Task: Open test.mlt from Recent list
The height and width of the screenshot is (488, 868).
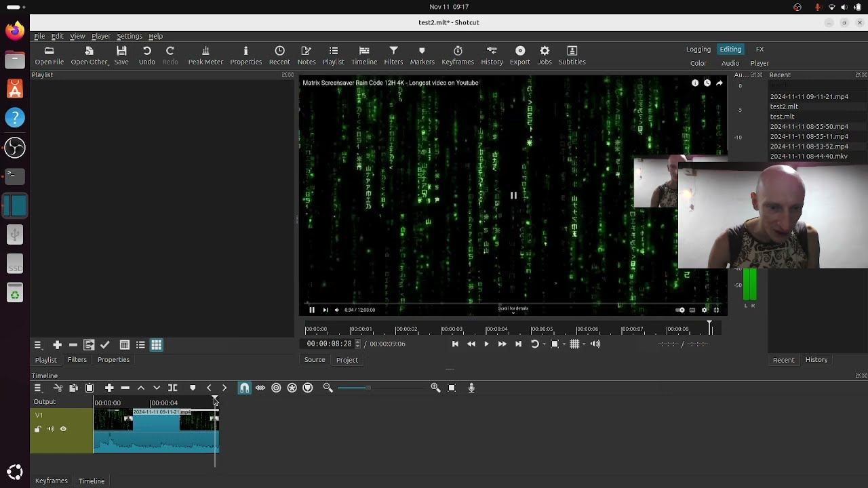Action: coord(782,117)
